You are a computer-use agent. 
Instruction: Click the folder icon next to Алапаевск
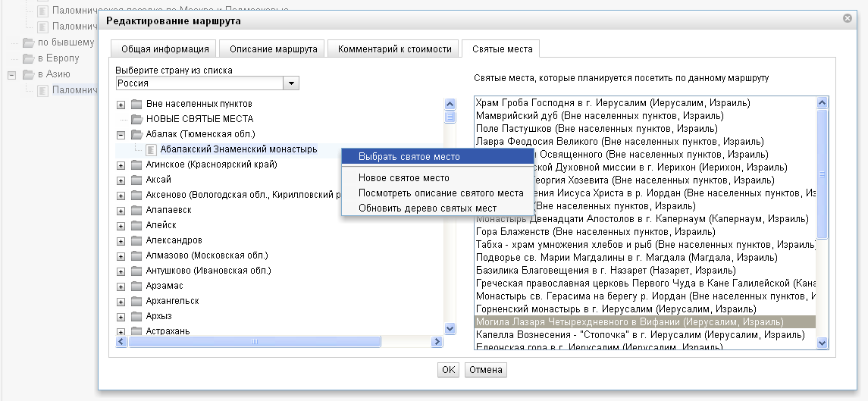point(136,210)
